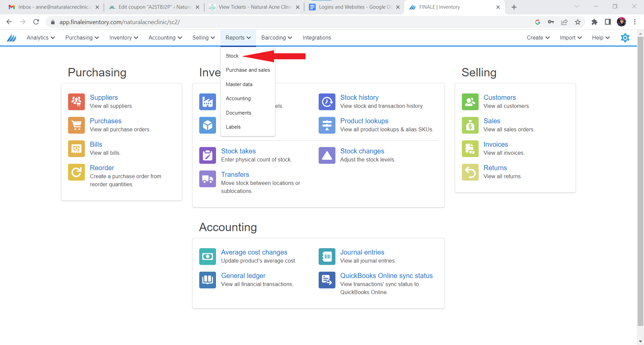
Task: Open the Help dropdown
Action: [x=601, y=38]
